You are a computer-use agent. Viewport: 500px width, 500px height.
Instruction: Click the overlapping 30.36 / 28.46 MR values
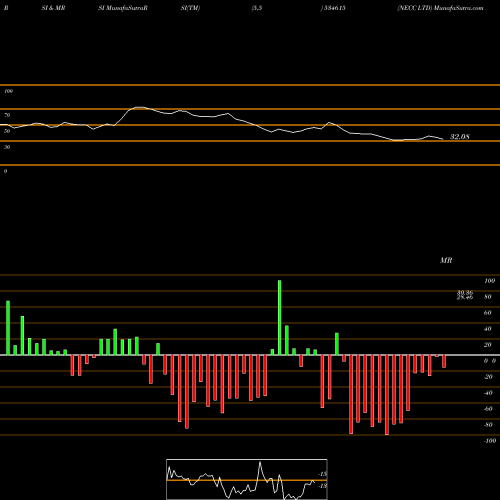(465, 295)
